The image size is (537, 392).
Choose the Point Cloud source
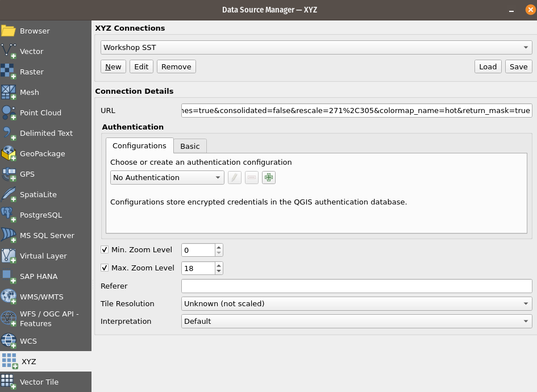(x=45, y=112)
